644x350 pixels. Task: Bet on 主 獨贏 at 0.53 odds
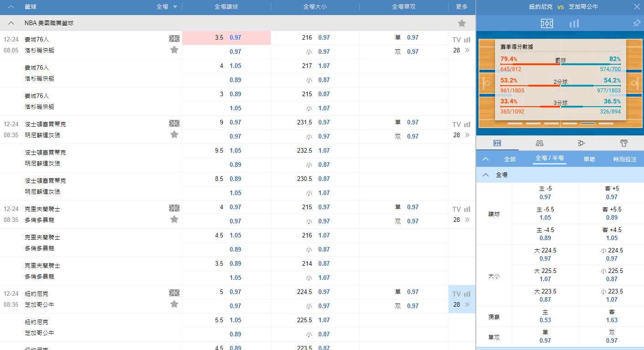tap(545, 316)
